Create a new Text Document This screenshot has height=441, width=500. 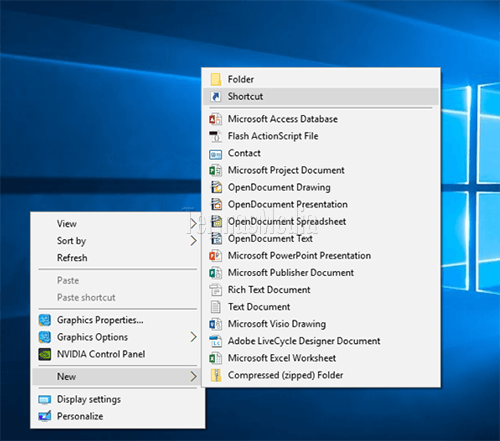tap(321, 307)
